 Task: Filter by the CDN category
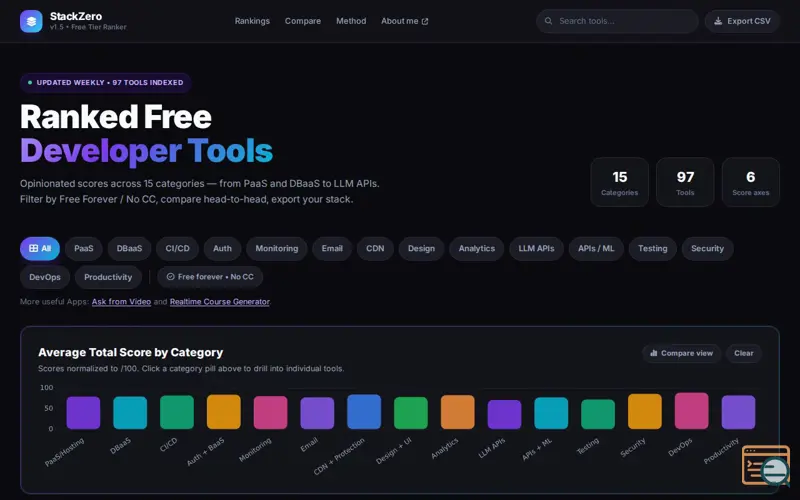[x=375, y=248]
